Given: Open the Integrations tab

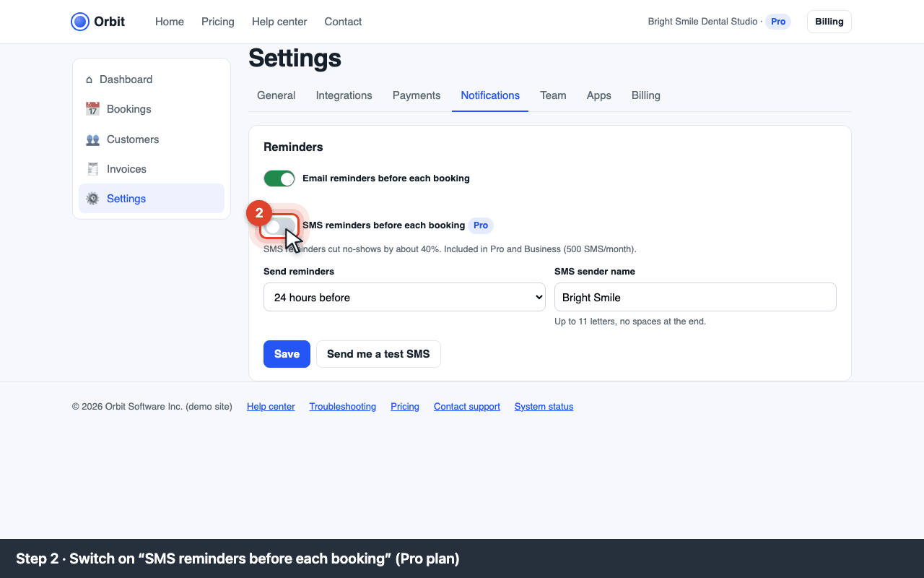Looking at the screenshot, I should (344, 95).
